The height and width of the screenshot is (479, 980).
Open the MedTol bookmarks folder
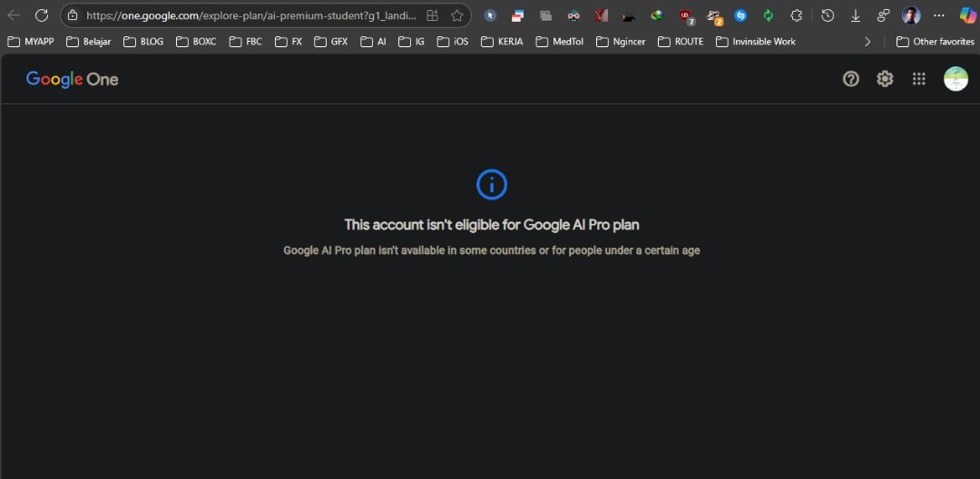click(559, 41)
